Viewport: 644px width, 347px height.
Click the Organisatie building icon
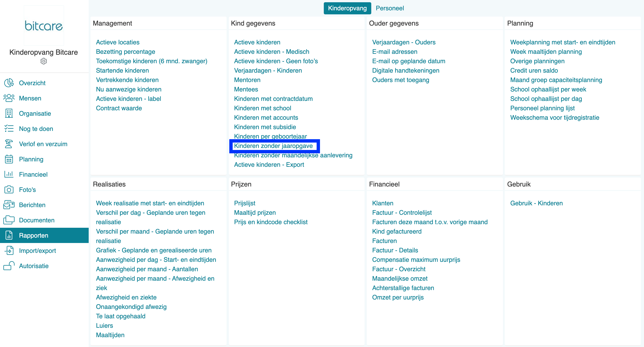coord(9,113)
